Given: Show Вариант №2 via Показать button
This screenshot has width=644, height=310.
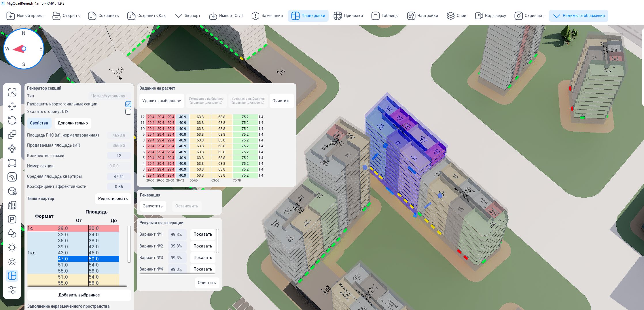Looking at the screenshot, I should pos(202,246).
